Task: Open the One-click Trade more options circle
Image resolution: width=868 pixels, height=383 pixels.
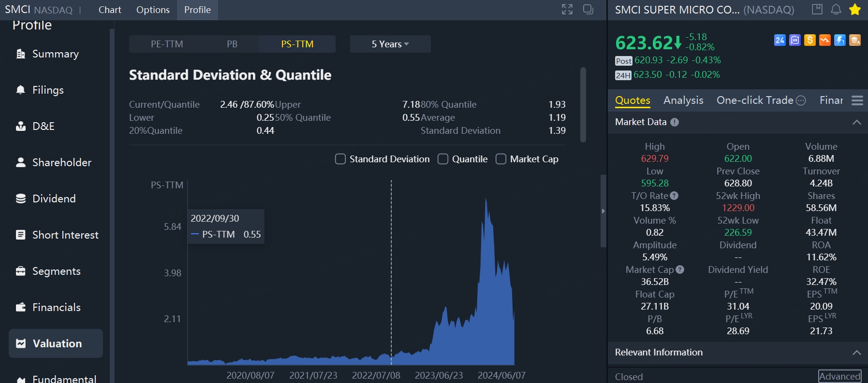Action: 801,100
